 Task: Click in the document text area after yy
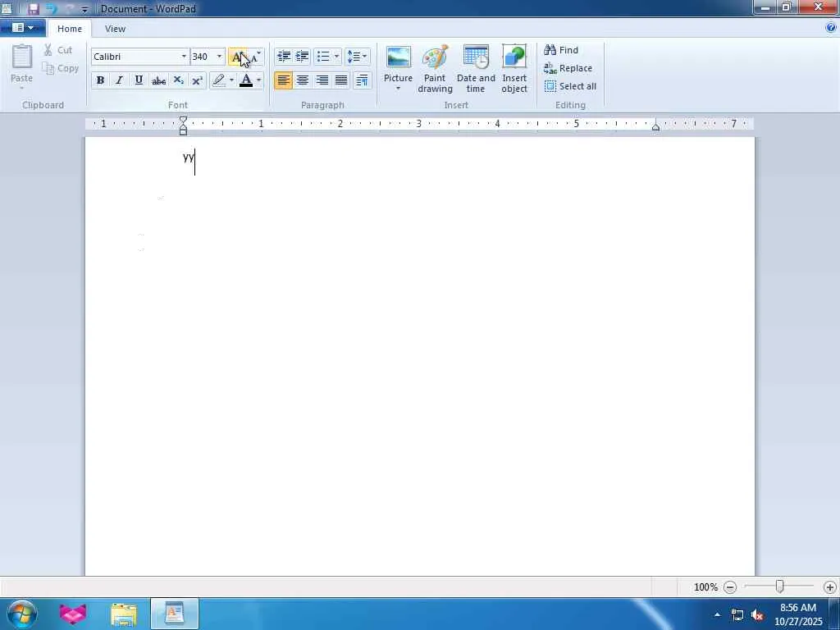click(x=196, y=162)
